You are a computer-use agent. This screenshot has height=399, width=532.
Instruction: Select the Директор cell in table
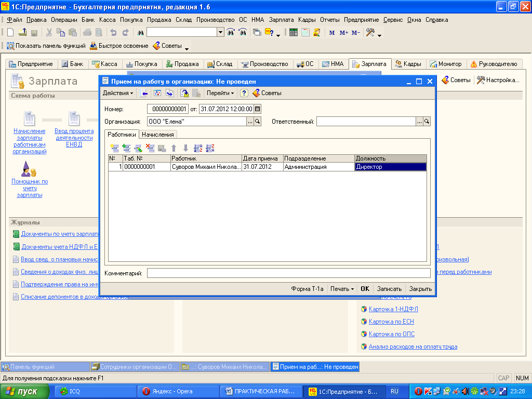point(391,167)
